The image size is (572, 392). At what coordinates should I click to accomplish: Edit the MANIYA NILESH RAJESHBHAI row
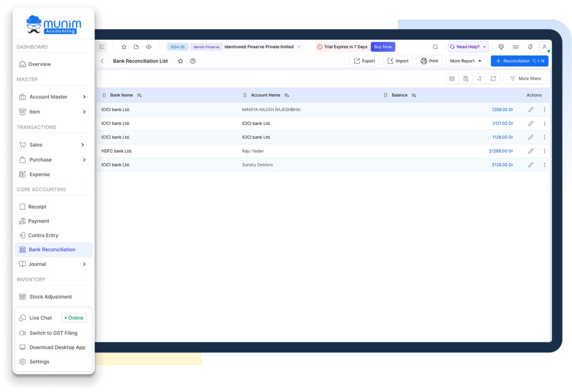point(531,109)
